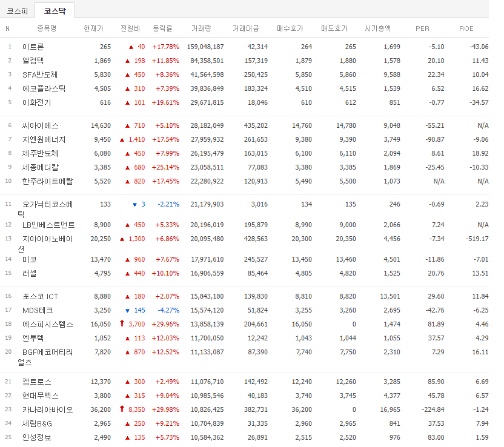The height and width of the screenshot is (447, 504).
Task: Click the 거래대금 column header
Action: 245,28
